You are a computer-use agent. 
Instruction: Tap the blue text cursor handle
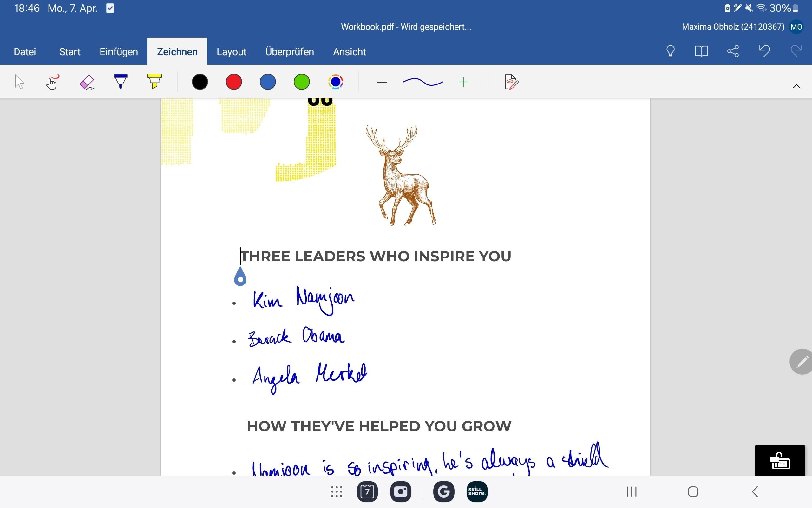[240, 277]
